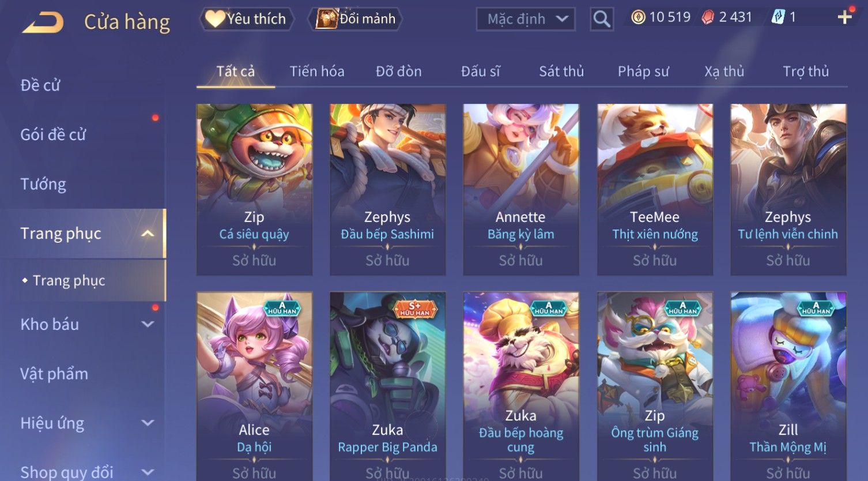Viewport: 868px width, 481px height.
Task: Collapse the Trang phục sidebar section
Action: coord(148,234)
